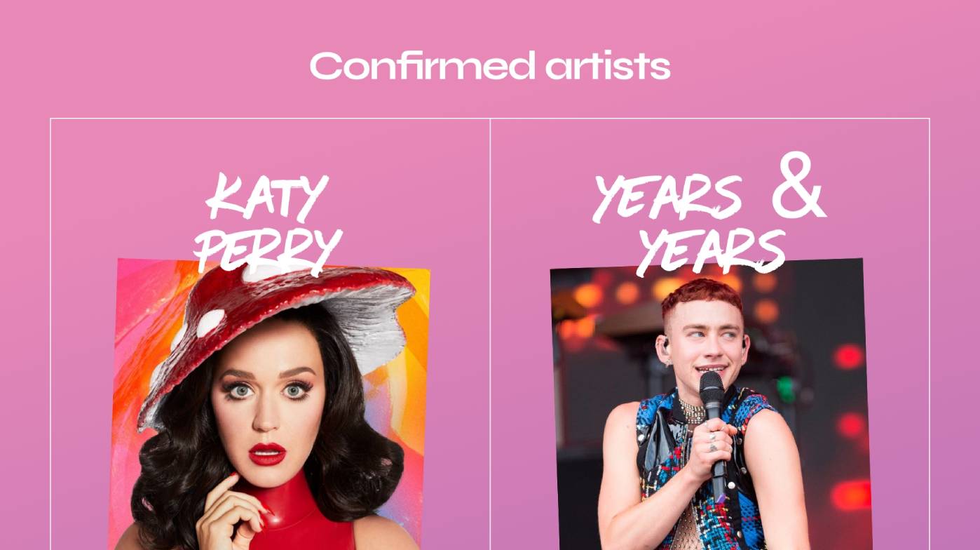
Task: Click the red lips in the left photo
Action: click(x=267, y=454)
